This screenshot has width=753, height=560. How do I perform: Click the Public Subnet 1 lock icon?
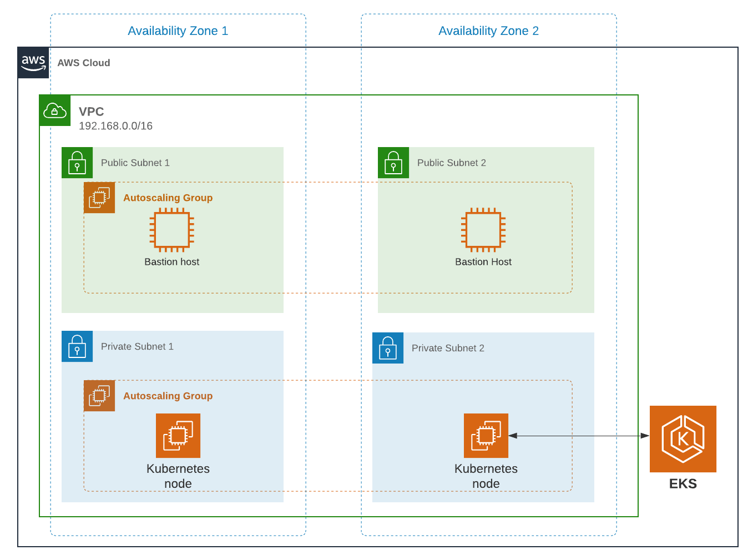(77, 163)
